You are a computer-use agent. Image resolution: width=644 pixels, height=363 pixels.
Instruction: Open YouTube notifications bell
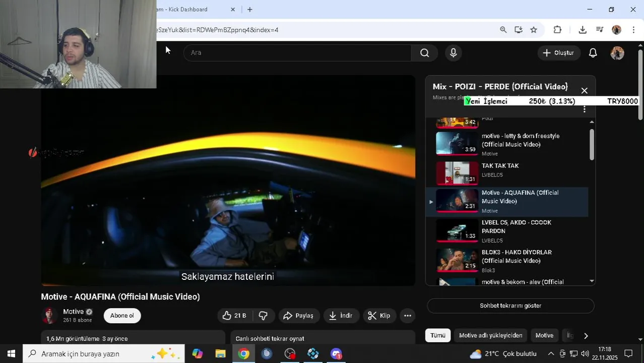pos(593,53)
